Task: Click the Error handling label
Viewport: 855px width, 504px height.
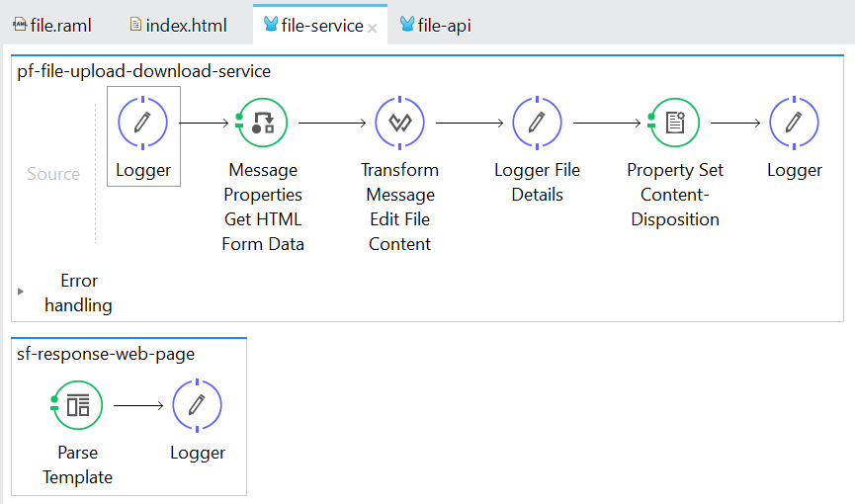Action: point(78,293)
